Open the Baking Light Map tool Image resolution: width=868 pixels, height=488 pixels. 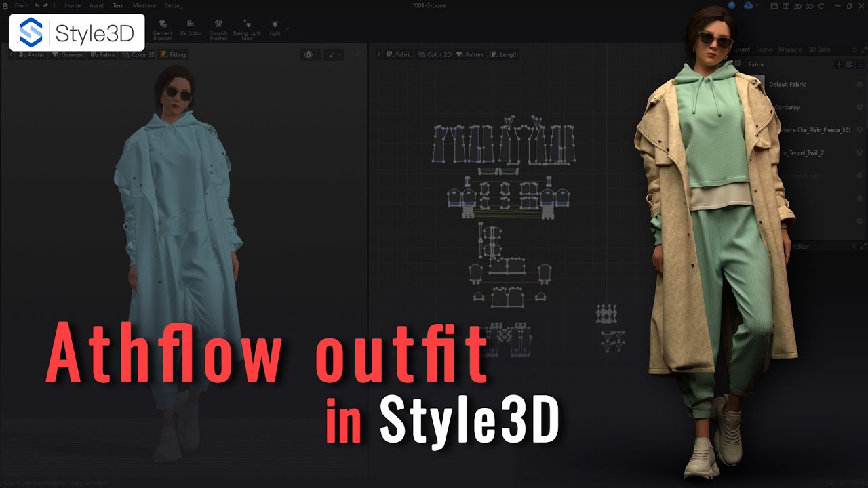pyautogui.click(x=246, y=30)
